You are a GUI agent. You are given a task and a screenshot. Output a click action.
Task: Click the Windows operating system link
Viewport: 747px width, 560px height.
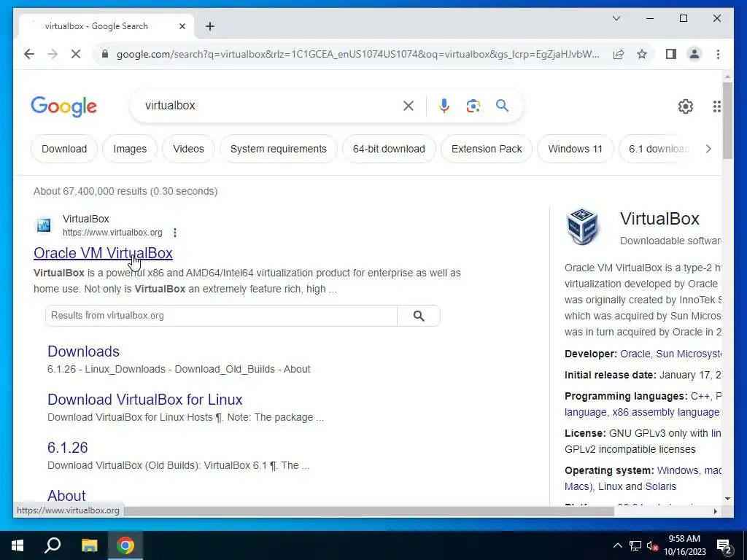click(x=678, y=470)
